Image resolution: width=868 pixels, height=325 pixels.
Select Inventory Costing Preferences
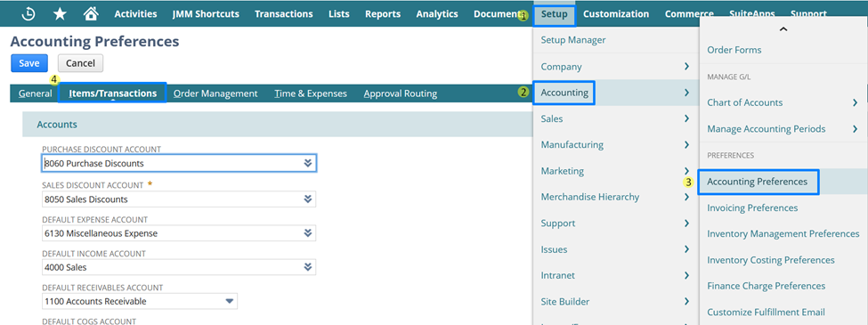pyautogui.click(x=771, y=260)
